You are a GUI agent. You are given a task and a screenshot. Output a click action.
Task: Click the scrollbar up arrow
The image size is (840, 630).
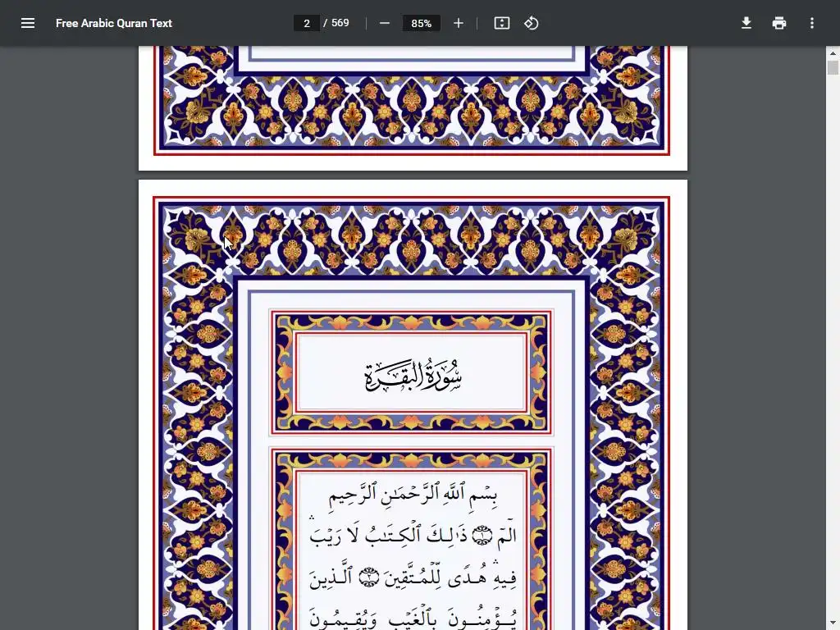click(x=833, y=53)
